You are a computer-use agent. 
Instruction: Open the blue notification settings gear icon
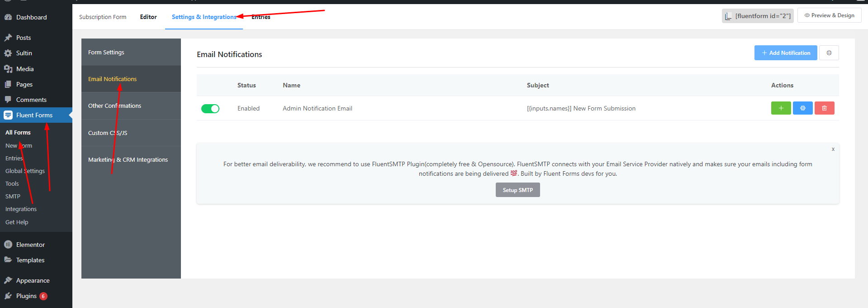click(802, 108)
